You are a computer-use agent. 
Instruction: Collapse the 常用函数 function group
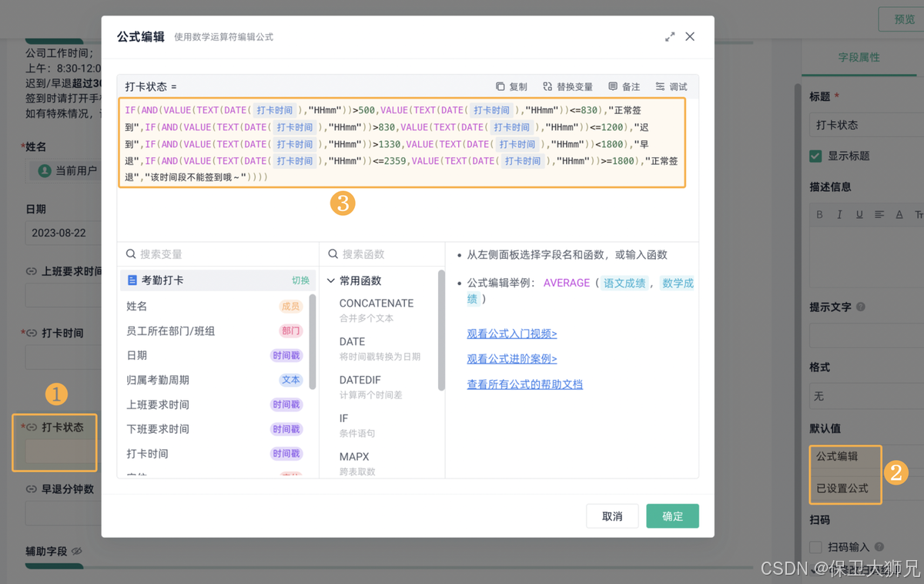331,281
